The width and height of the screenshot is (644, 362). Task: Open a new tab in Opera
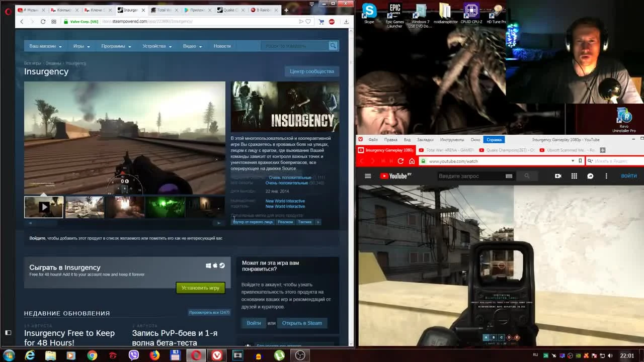(286, 10)
